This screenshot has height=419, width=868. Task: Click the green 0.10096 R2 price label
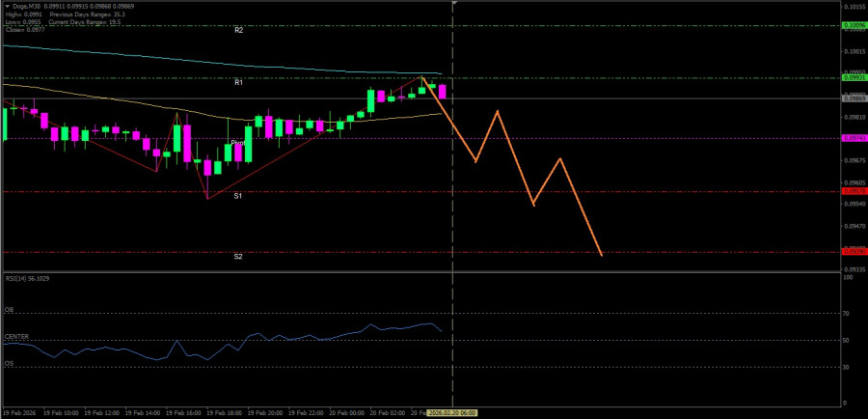coord(854,25)
